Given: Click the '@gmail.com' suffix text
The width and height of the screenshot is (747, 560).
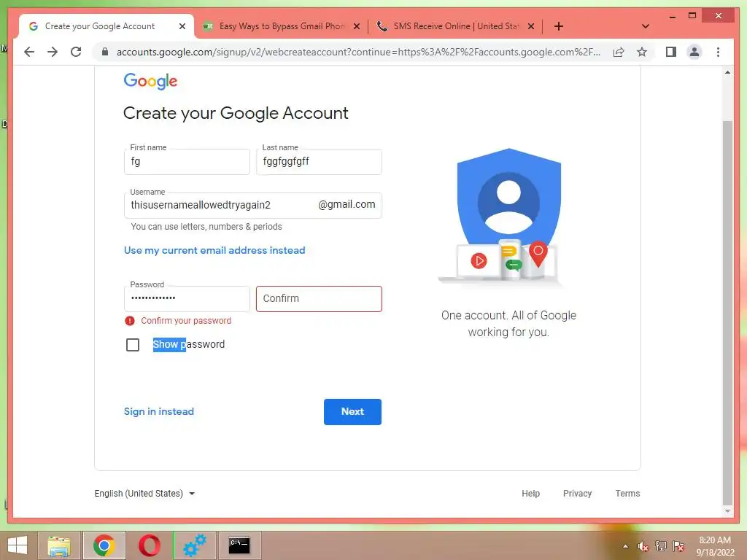Looking at the screenshot, I should 347,204.
